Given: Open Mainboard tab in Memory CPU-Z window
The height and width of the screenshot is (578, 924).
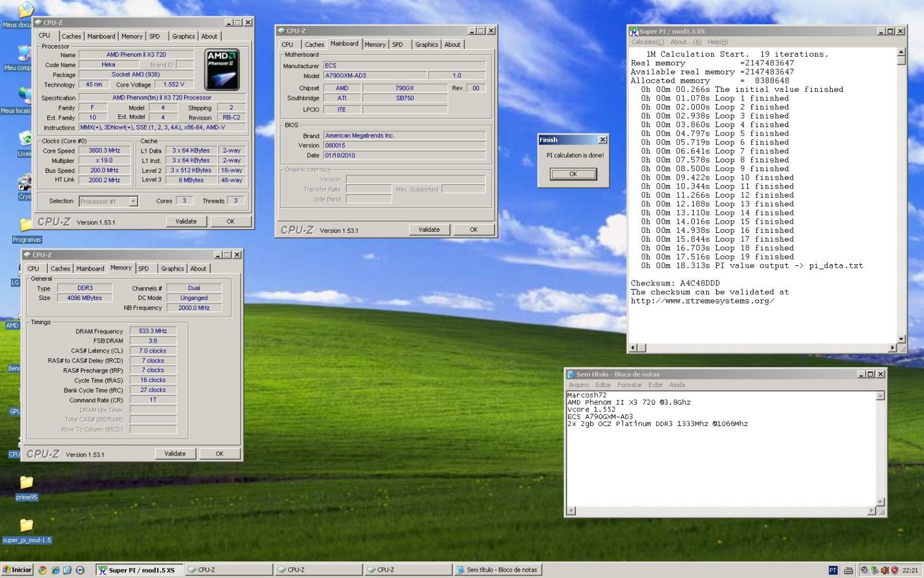Looking at the screenshot, I should click(90, 269).
